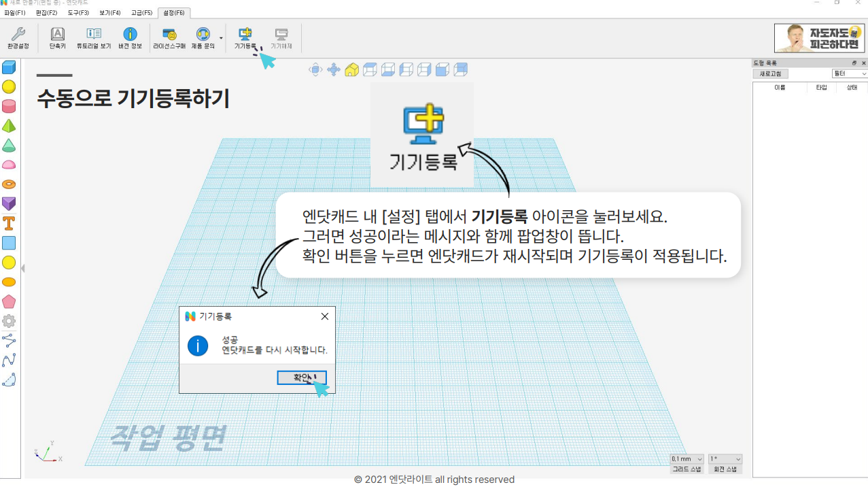
Task: Select the green pyramid shape tool
Action: [x=9, y=126]
